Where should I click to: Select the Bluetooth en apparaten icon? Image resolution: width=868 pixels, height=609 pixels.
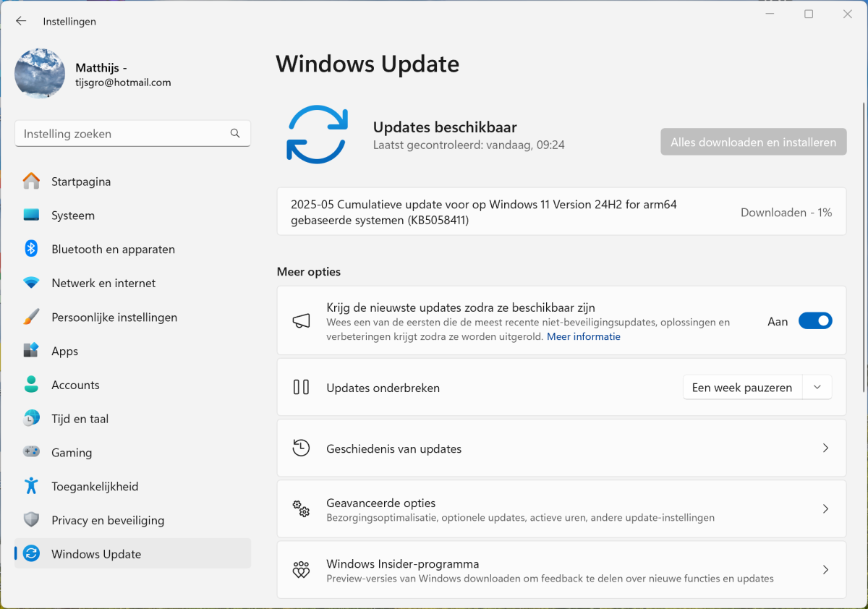pyautogui.click(x=31, y=249)
